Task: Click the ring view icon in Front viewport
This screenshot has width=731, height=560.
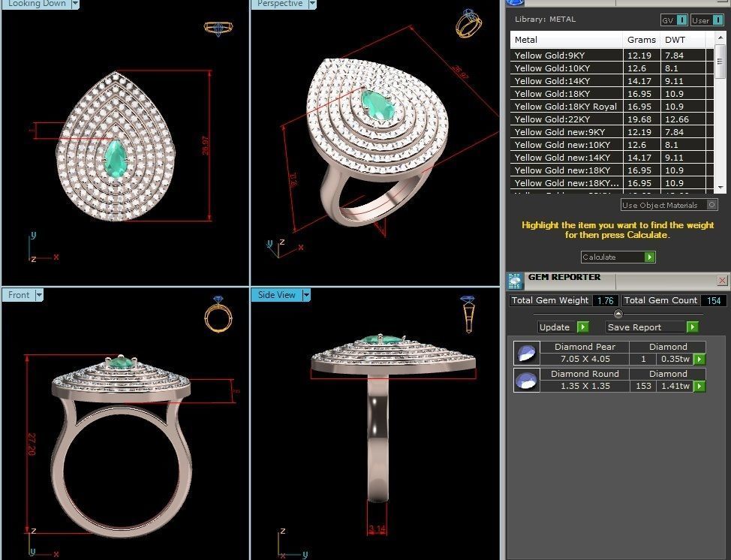Action: 218,315
